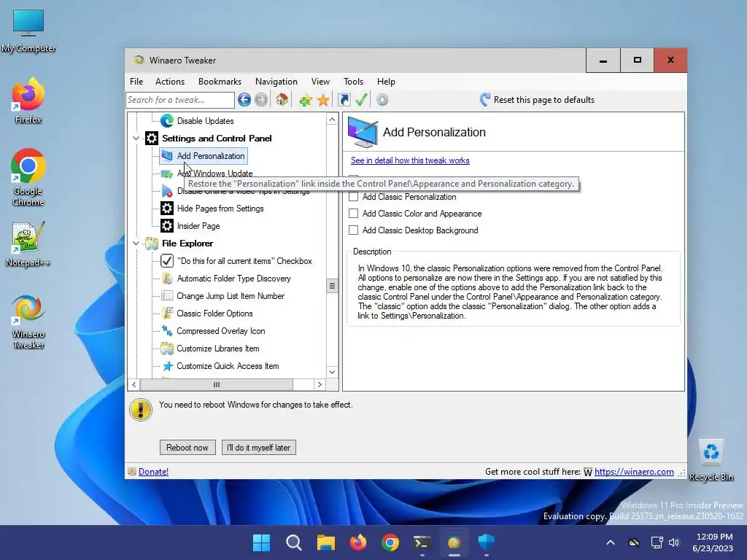
Task: Click the shortcut arrow toolbar icon
Action: pos(344,99)
